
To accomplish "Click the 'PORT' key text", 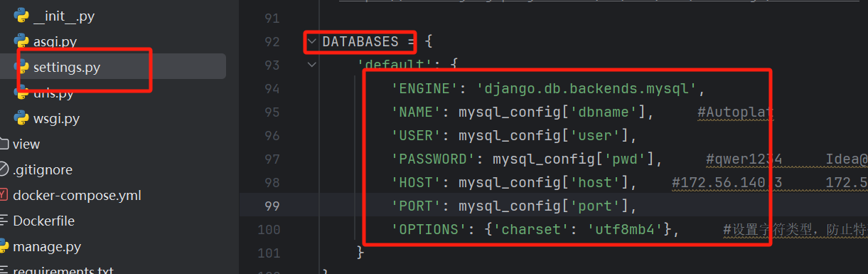I will pos(417,206).
